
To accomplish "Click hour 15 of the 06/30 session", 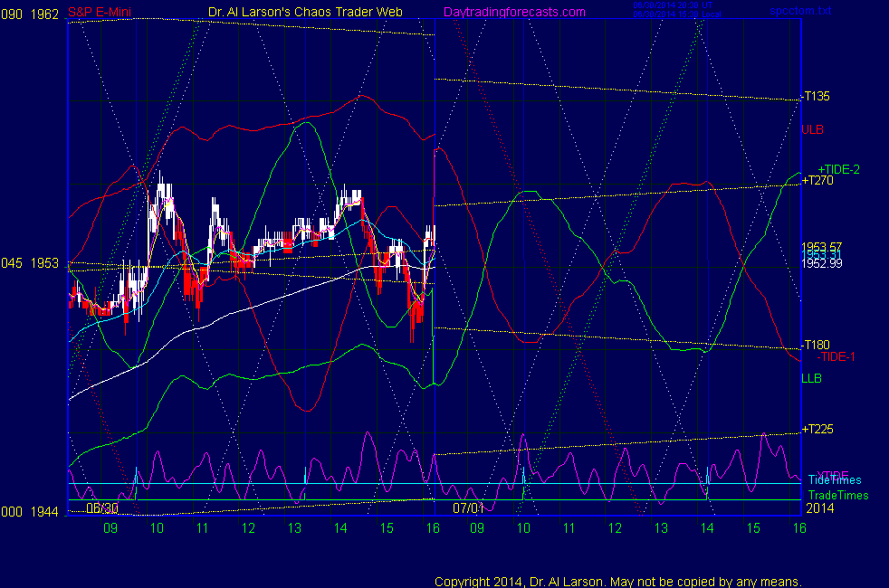I will coord(387,528).
